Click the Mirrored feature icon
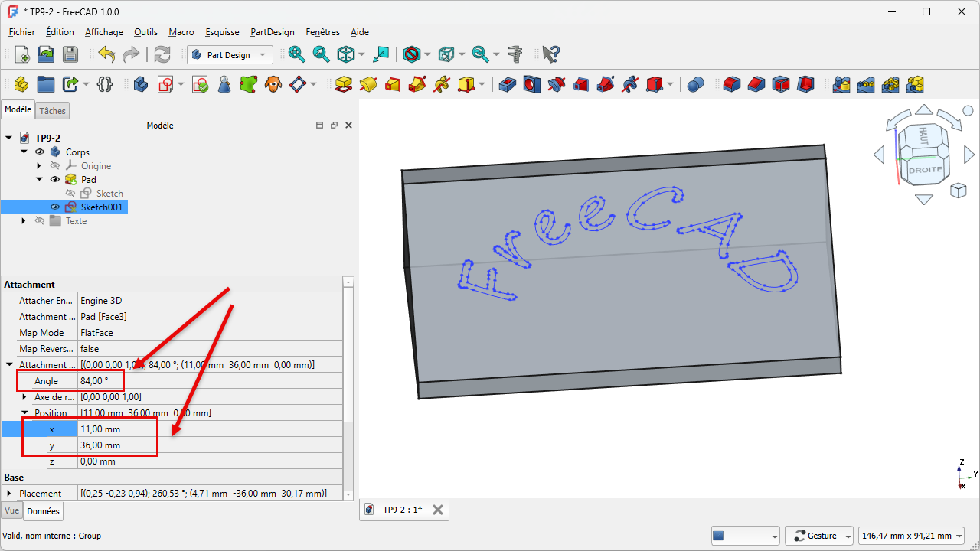 coord(841,84)
